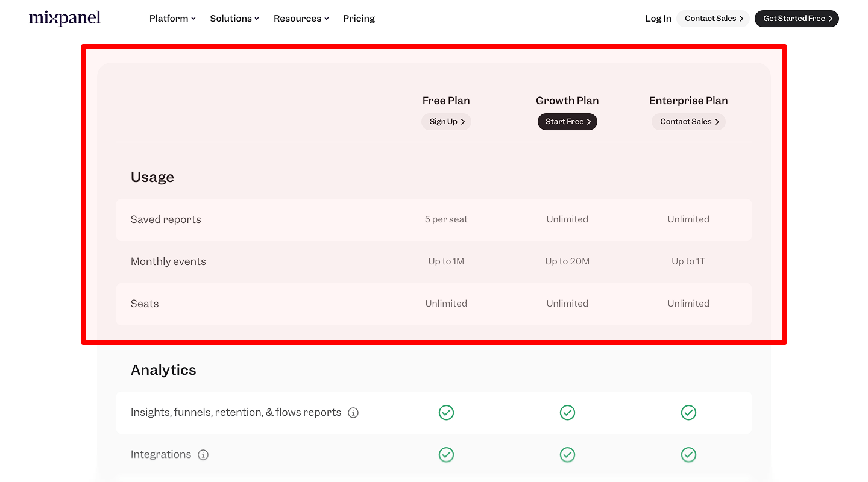
Task: Click the Free Plan checkmark for Insights reports
Action: click(446, 412)
